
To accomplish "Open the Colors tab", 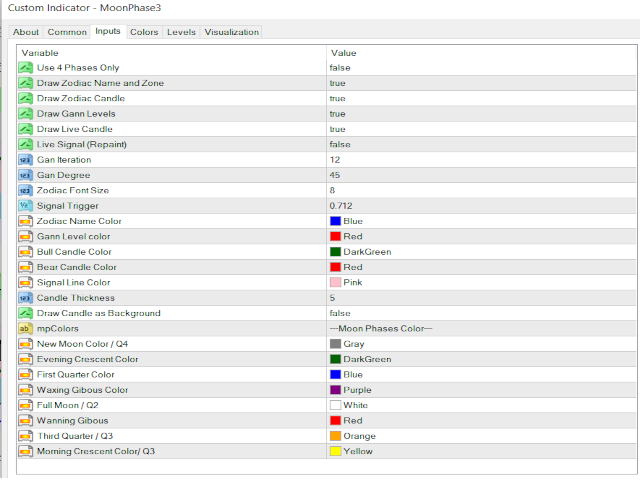I will click(144, 32).
